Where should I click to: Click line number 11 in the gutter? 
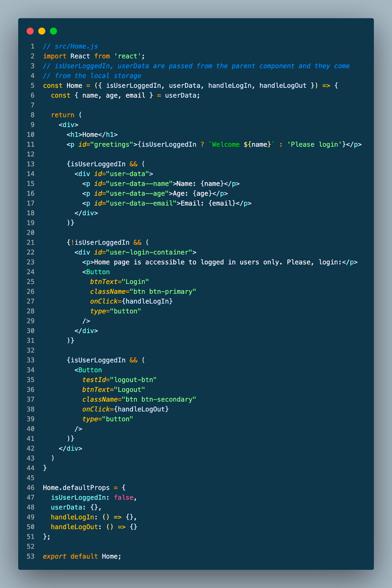(x=30, y=144)
